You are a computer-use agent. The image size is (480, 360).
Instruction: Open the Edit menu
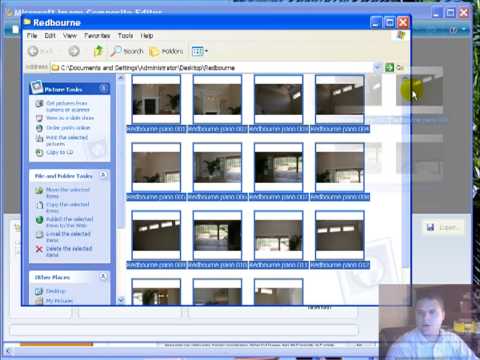[50, 36]
